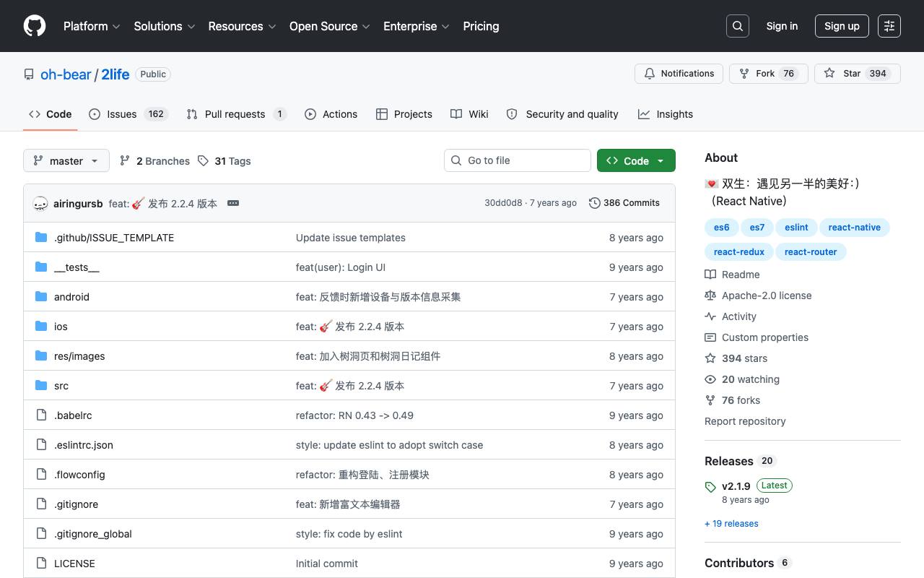Expand the Solutions menu
Image resolution: width=924 pixels, height=578 pixels.
click(x=165, y=26)
